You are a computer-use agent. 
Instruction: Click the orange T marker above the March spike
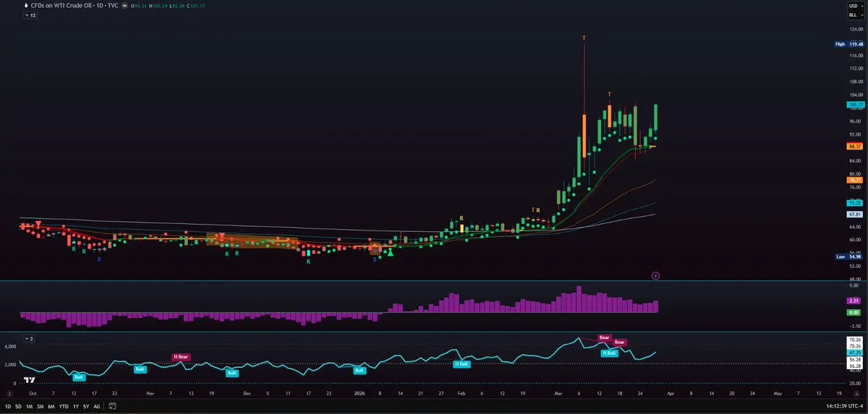tap(584, 38)
